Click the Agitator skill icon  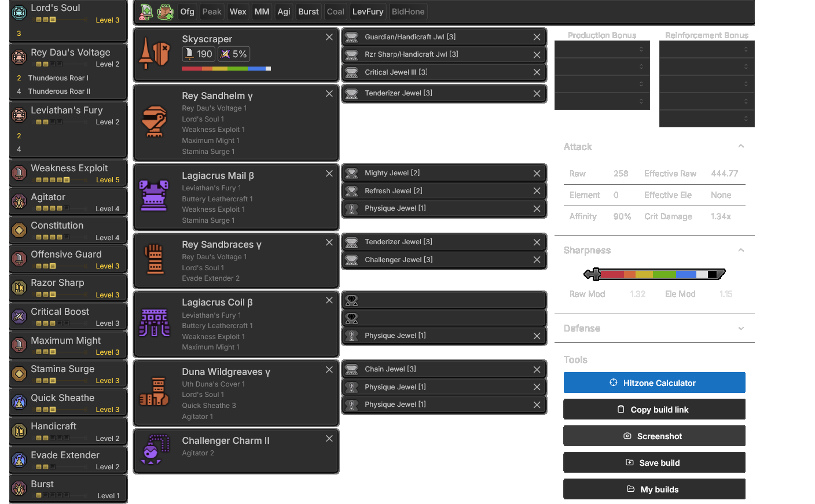click(x=19, y=201)
